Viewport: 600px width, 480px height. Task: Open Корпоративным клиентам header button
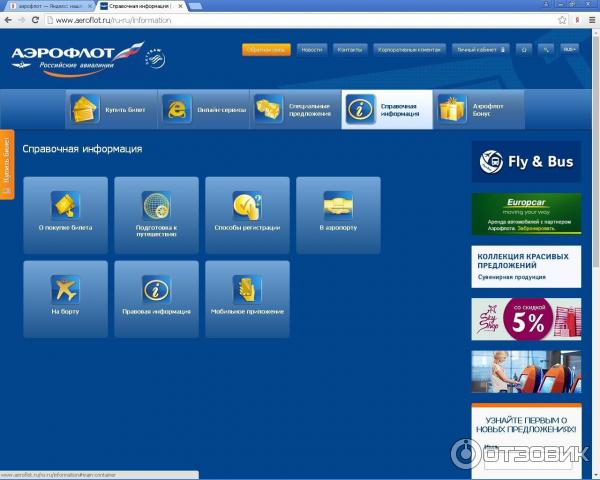click(409, 50)
